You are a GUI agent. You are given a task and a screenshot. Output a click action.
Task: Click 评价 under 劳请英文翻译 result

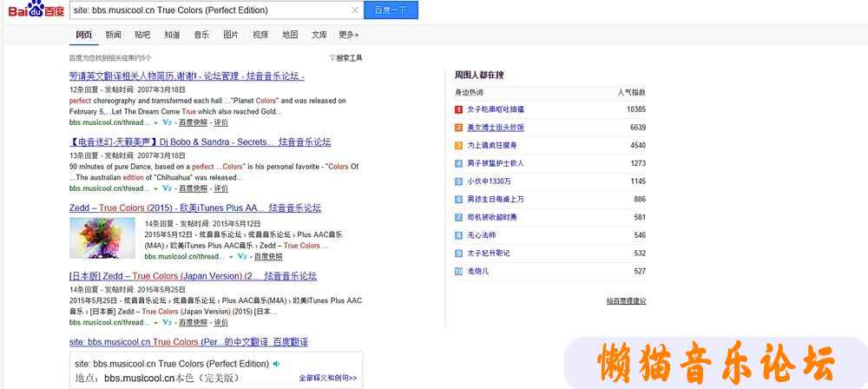coord(220,122)
